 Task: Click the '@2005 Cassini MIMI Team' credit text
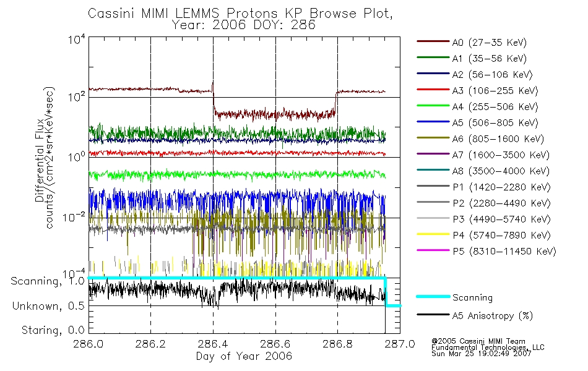478,341
